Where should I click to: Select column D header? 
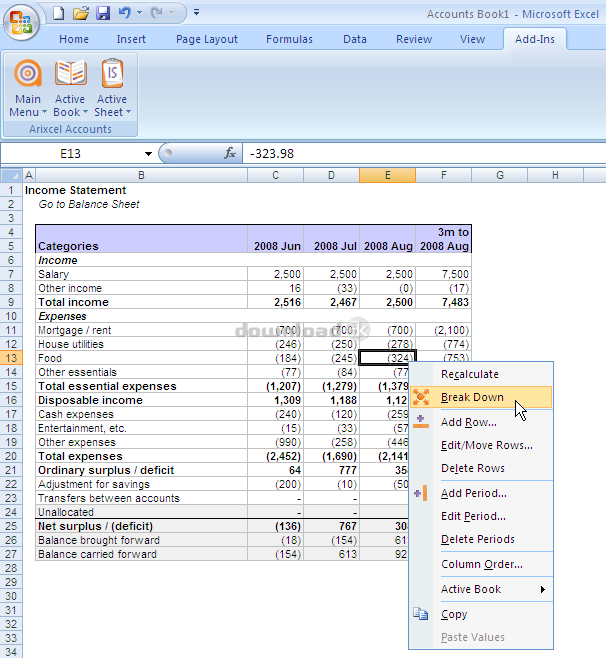[x=331, y=175]
